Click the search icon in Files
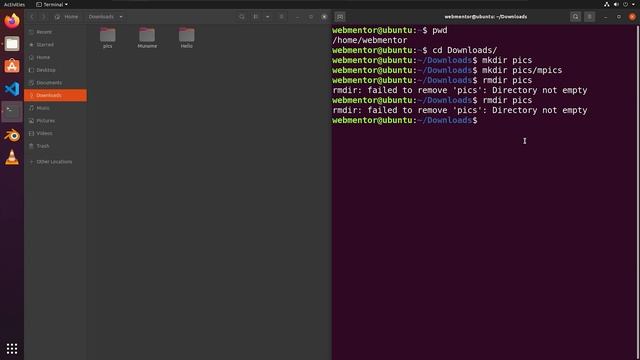The width and height of the screenshot is (640, 360). click(242, 17)
